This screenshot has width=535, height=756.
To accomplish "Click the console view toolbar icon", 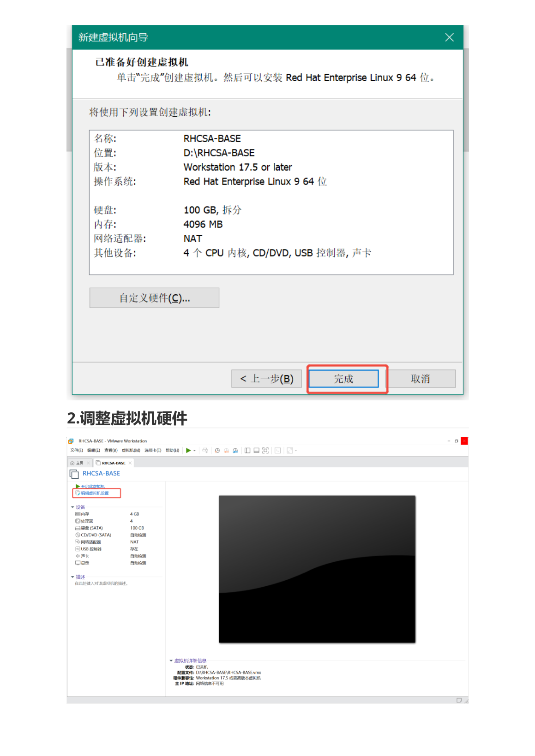I will 277,450.
